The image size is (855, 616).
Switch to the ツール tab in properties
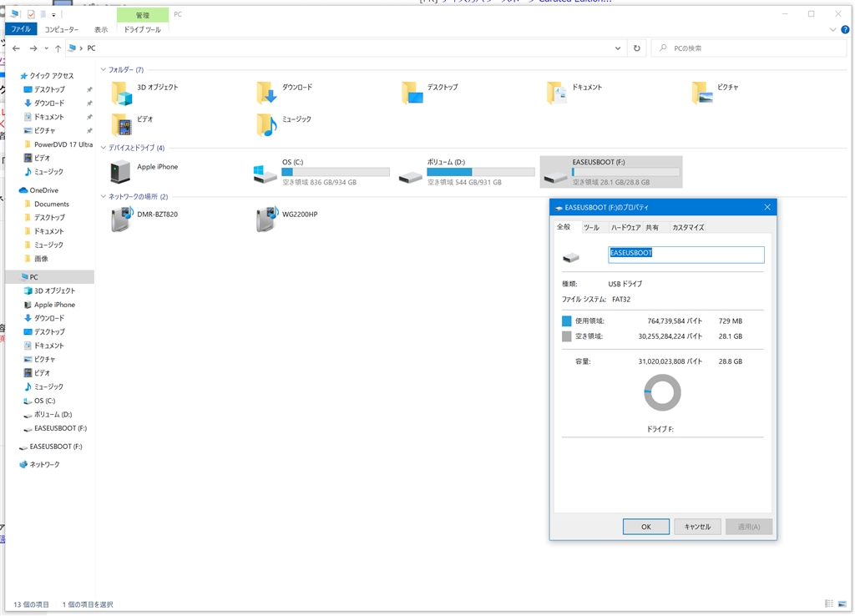pyautogui.click(x=592, y=227)
